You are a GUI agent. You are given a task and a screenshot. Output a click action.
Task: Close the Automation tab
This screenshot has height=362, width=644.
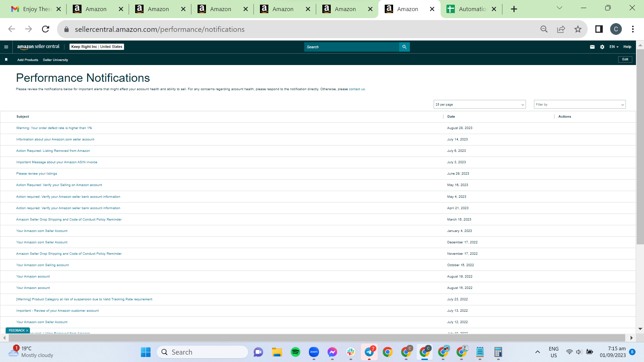(494, 9)
